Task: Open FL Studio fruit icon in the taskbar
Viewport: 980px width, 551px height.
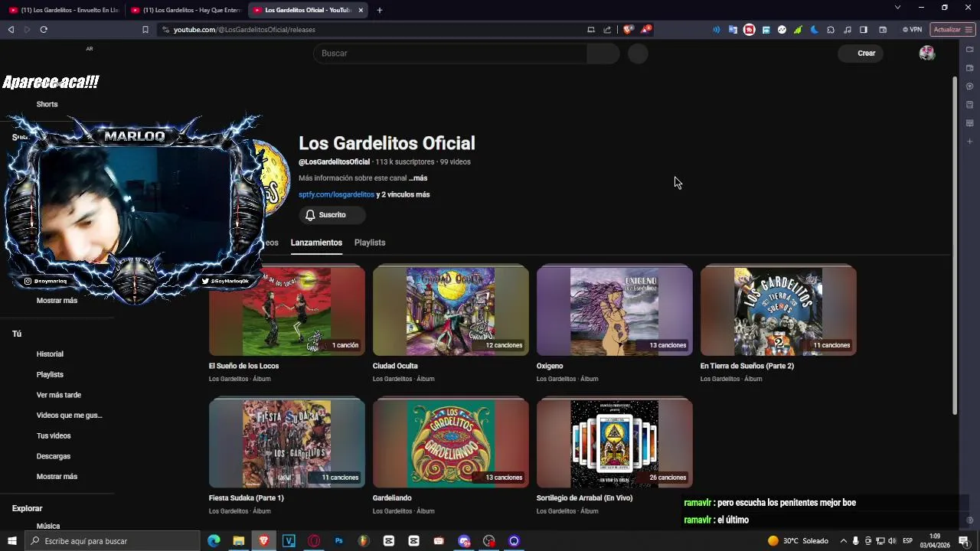Action: (x=364, y=541)
